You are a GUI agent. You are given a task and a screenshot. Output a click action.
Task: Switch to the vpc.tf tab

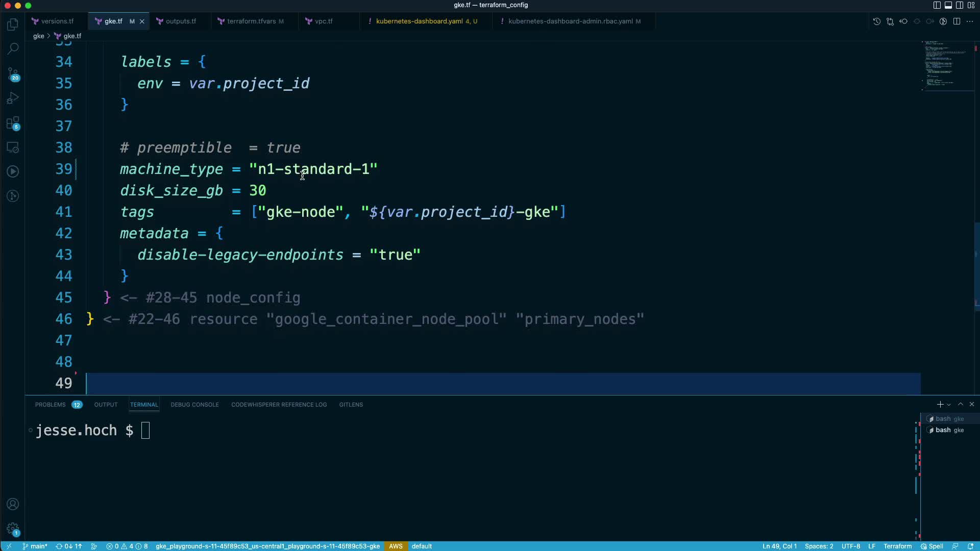(x=323, y=21)
